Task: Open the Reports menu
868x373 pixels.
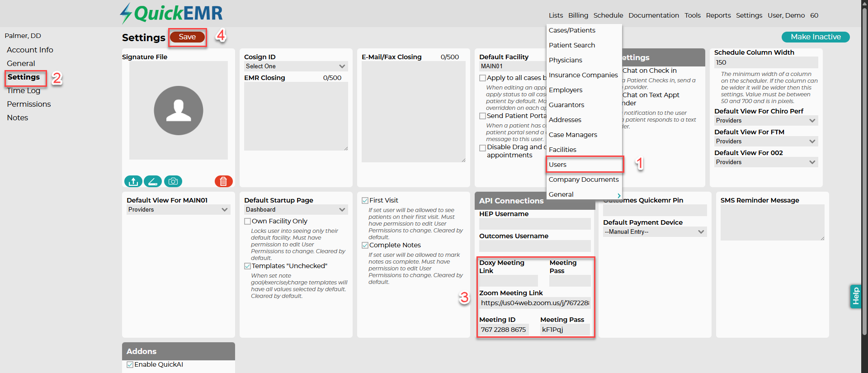Action: click(718, 15)
